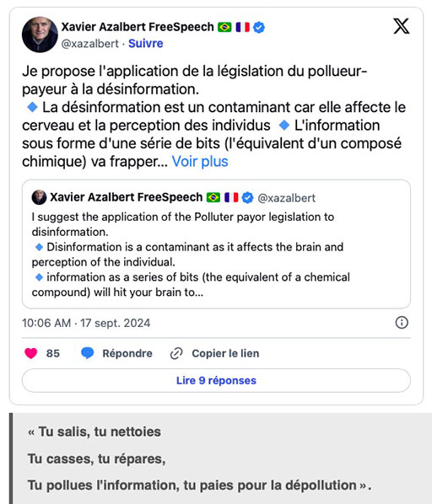This screenshot has height=504, width=432.
Task: Click the 85 likes count
Action: tap(53, 353)
